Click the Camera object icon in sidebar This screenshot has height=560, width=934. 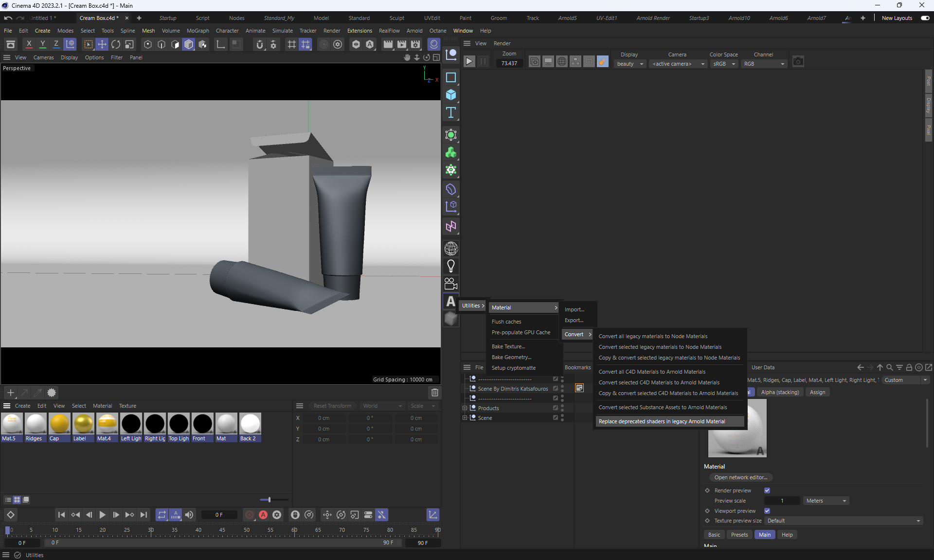pos(450,284)
